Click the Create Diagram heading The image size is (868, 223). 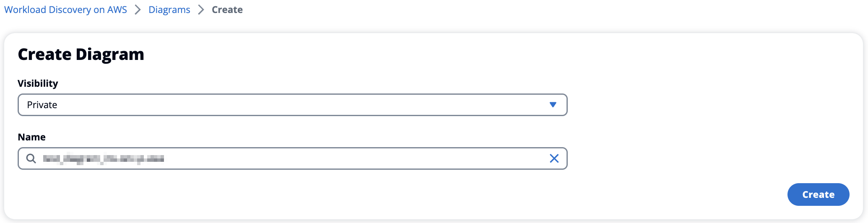pyautogui.click(x=81, y=54)
